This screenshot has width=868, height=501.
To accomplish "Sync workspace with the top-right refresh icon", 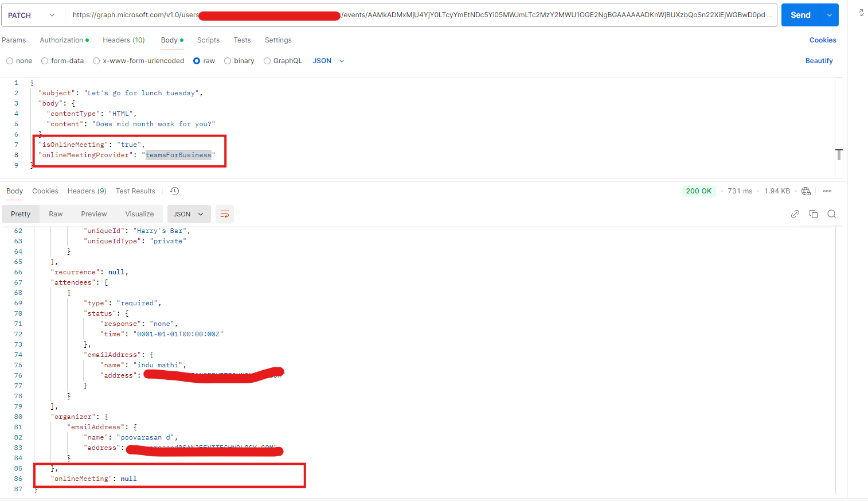I will coord(861,13).
